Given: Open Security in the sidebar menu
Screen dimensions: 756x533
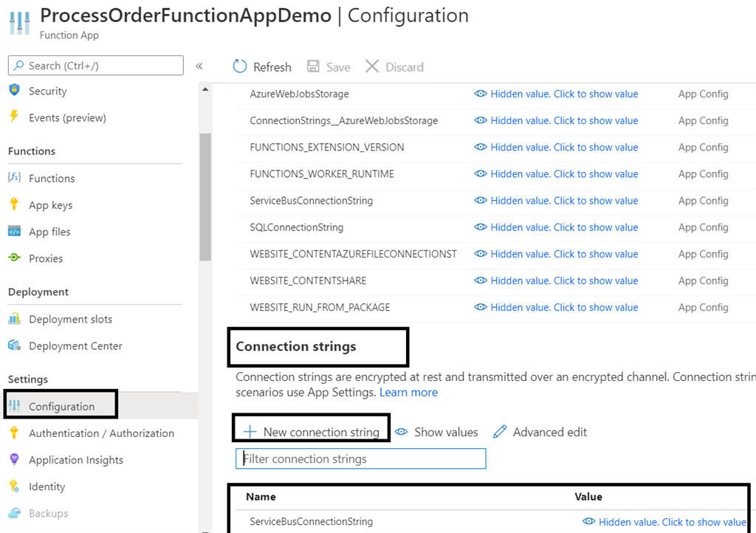Looking at the screenshot, I should (x=48, y=91).
